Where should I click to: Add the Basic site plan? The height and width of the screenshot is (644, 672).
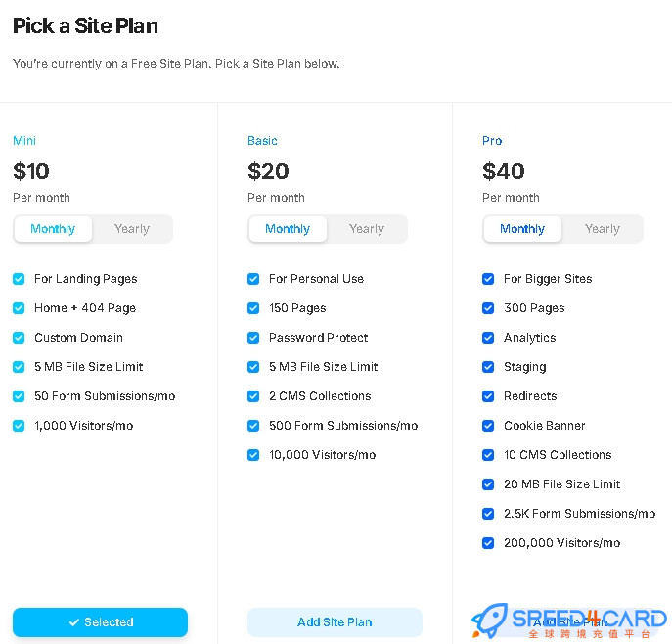coord(335,622)
